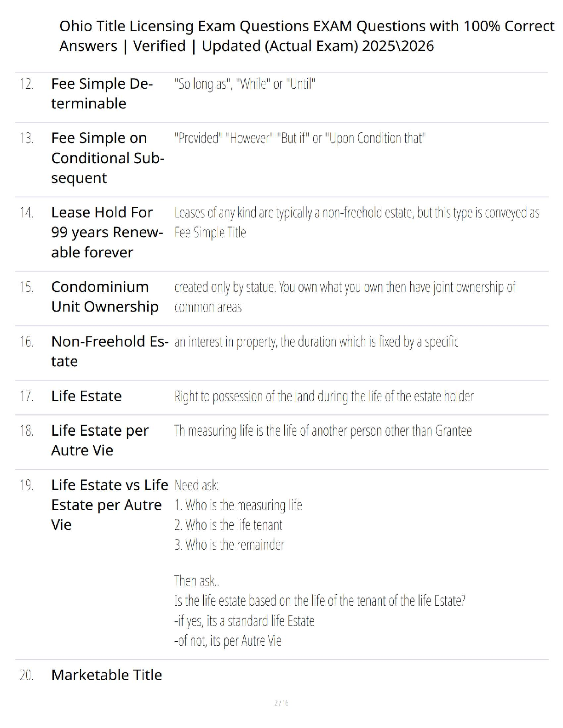Select the 'So long as' definition text
Screen dimensions: 563x728
(245, 84)
